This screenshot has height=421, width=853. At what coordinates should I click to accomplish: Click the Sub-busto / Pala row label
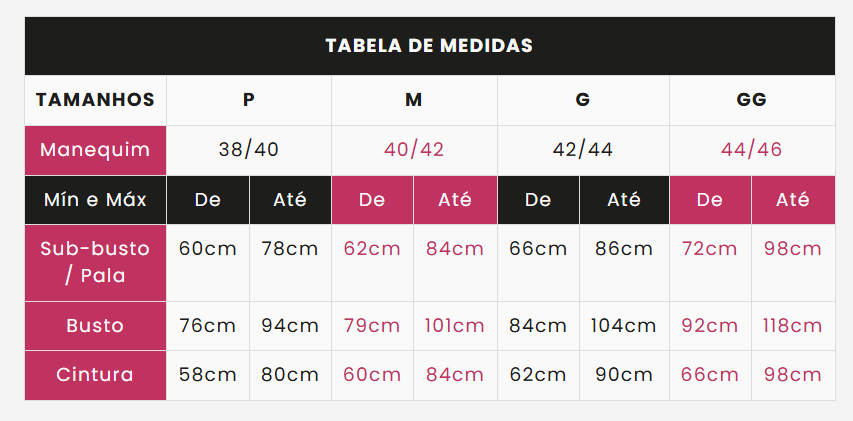click(x=96, y=263)
